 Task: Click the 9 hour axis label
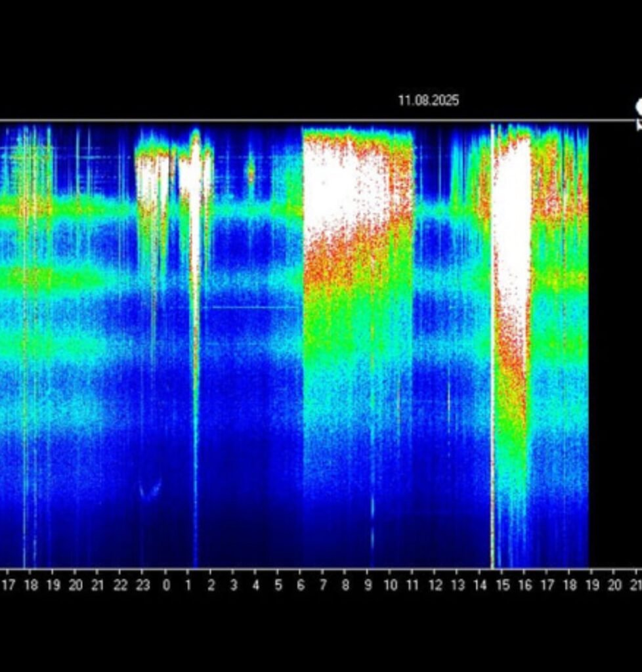coord(368,585)
